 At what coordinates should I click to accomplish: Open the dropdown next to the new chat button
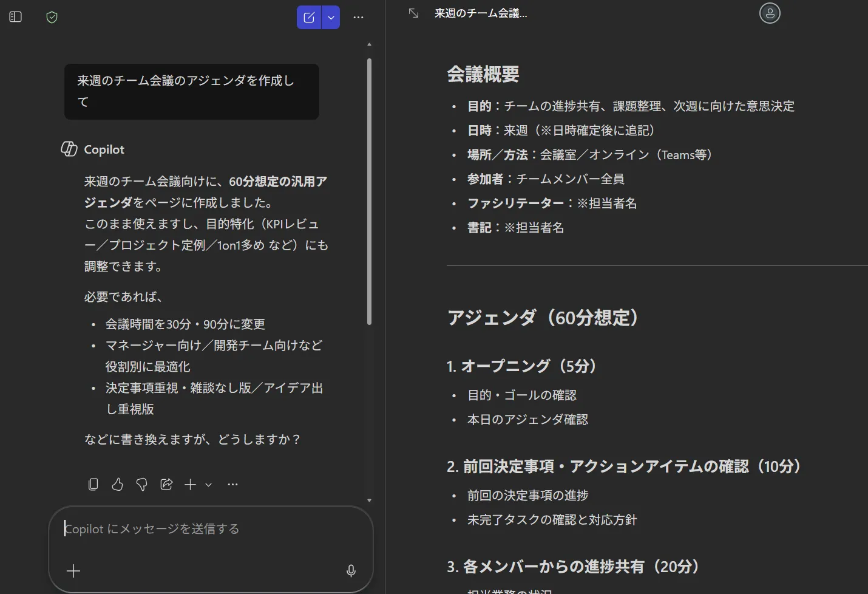(x=331, y=17)
